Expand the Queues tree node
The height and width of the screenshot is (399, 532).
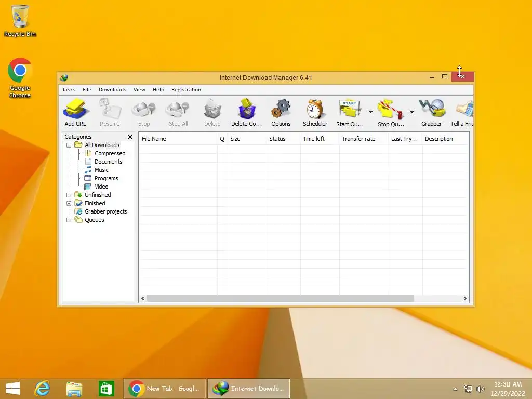(x=69, y=220)
